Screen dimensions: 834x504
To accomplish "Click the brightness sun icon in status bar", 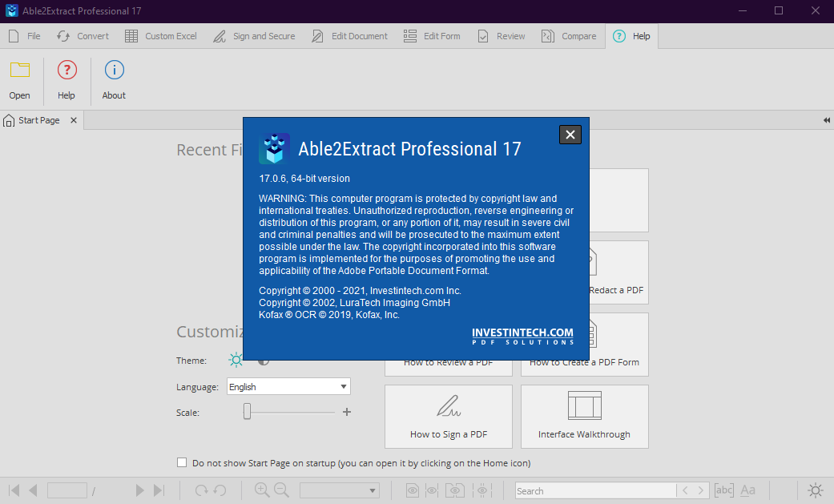I will click(x=816, y=490).
